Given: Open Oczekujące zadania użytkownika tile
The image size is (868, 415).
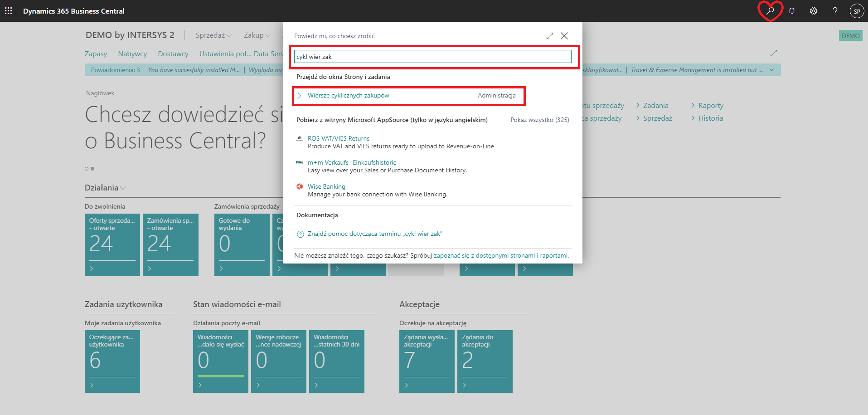Looking at the screenshot, I should click(112, 361).
